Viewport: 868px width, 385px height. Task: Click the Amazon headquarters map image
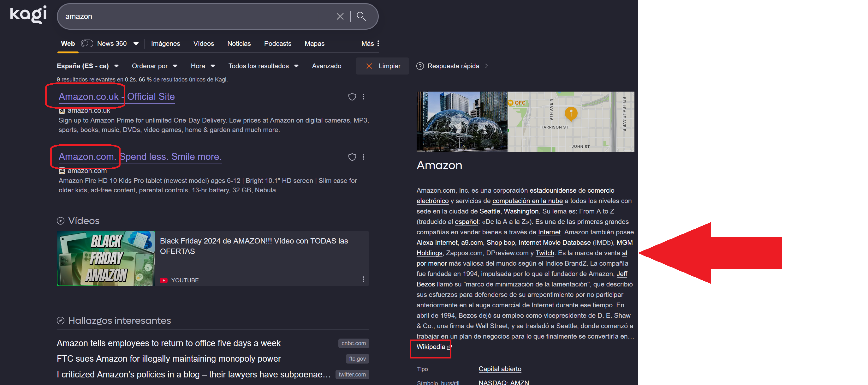click(570, 122)
